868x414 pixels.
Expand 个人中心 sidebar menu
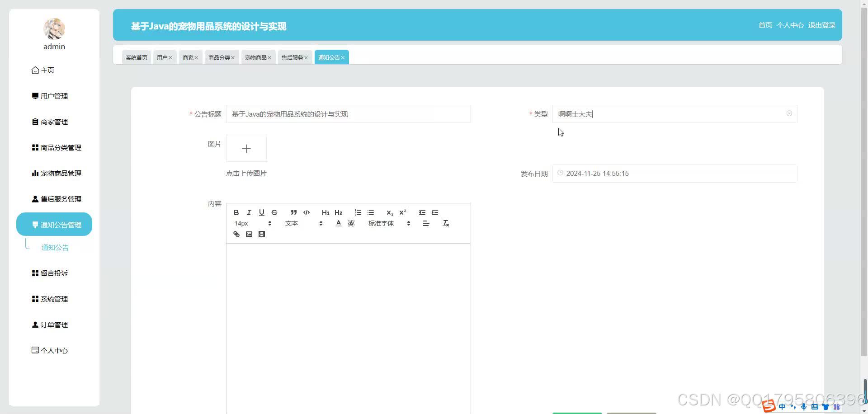point(54,350)
